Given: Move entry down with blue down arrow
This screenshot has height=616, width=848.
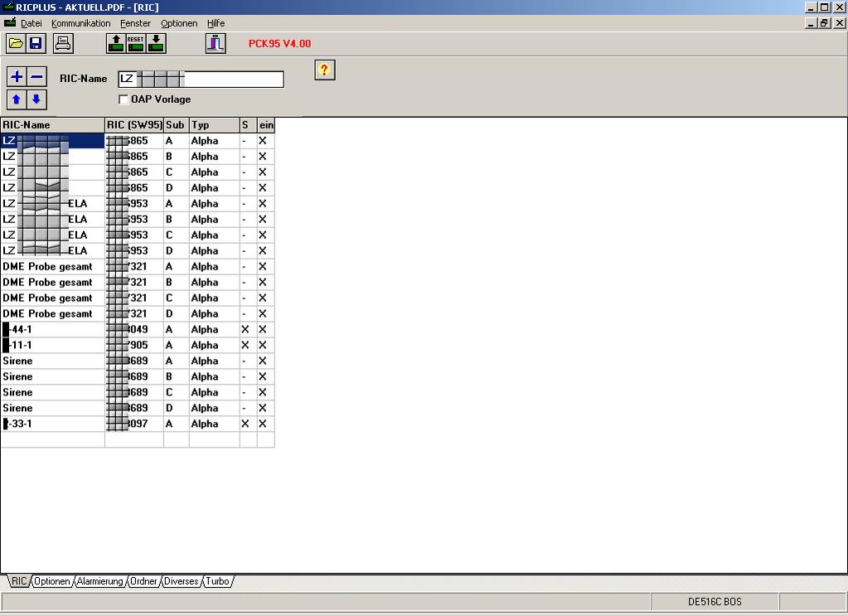Looking at the screenshot, I should click(36, 99).
